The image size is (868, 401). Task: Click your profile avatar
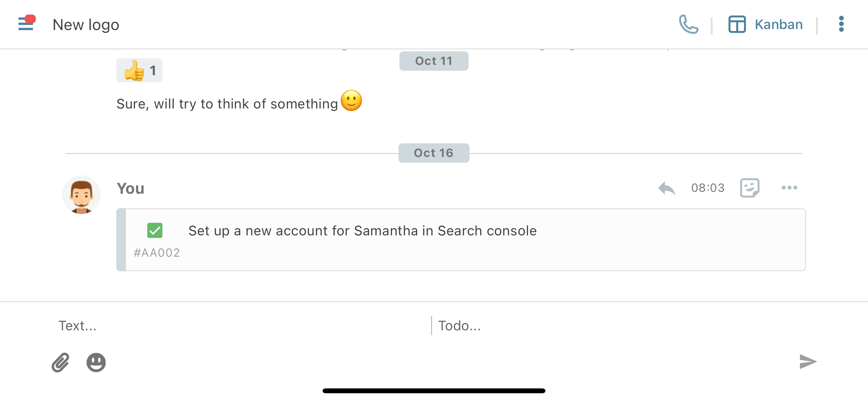click(81, 195)
